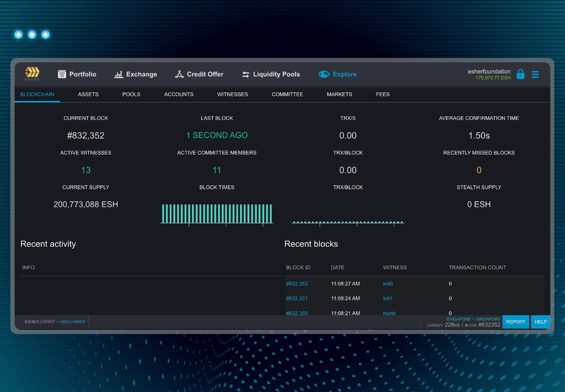Click the Exchange chart icon

(119, 74)
